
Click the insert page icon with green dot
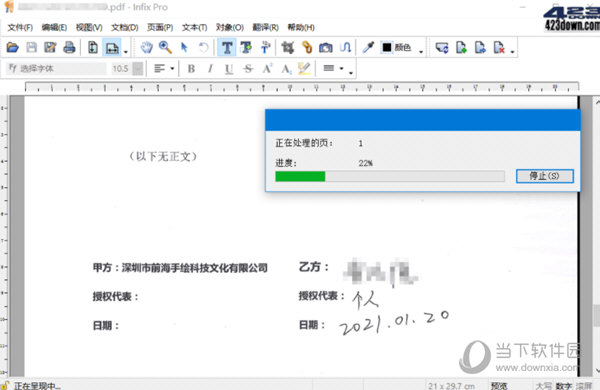pyautogui.click(x=461, y=47)
